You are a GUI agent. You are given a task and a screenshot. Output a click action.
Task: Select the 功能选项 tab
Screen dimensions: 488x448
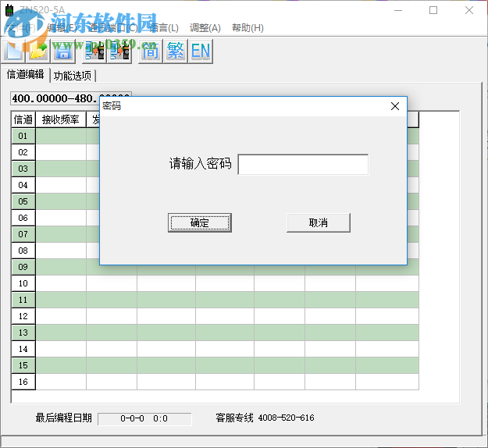click(73, 76)
